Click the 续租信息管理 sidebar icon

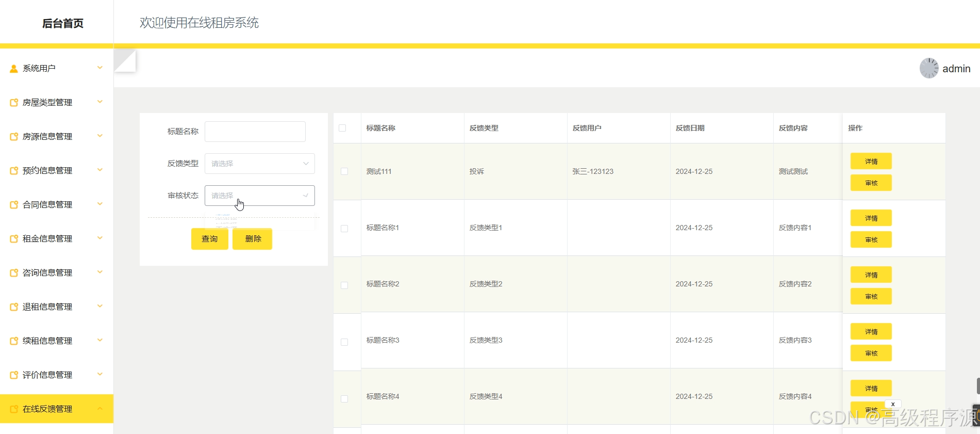coord(14,341)
